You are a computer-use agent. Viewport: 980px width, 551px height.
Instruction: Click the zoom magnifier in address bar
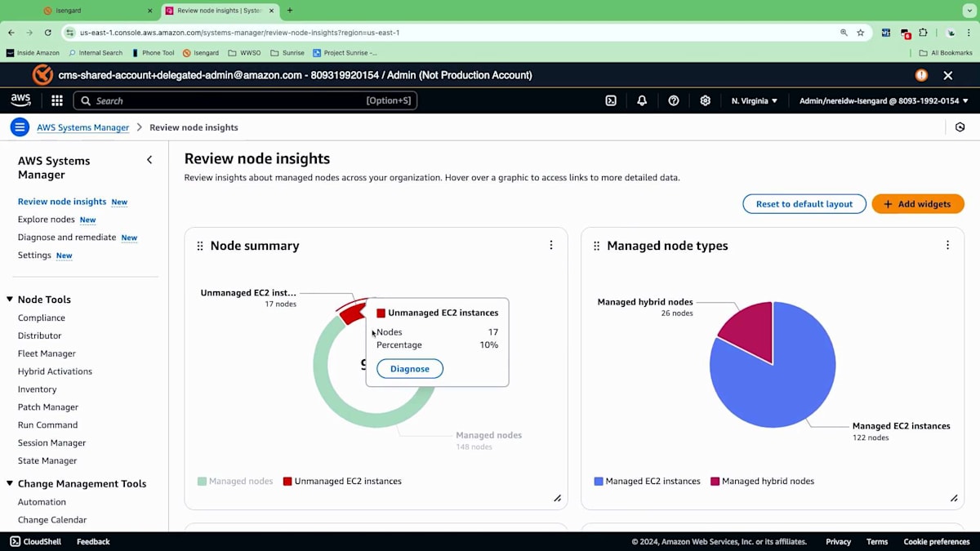(844, 33)
